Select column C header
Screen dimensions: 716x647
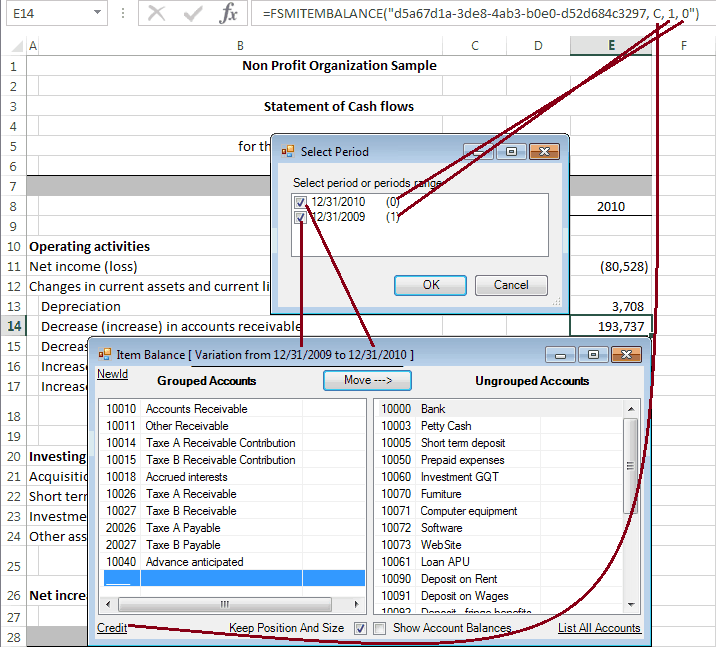474,46
